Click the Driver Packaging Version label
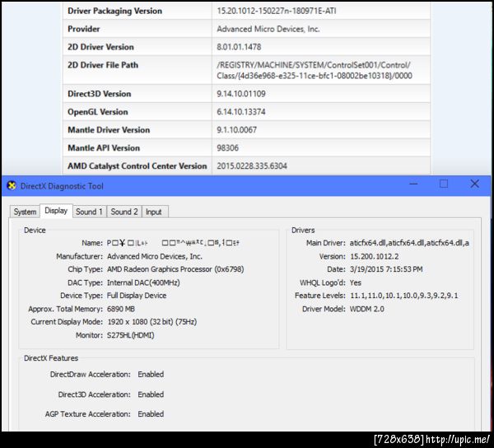494x448 pixels. pos(114,11)
